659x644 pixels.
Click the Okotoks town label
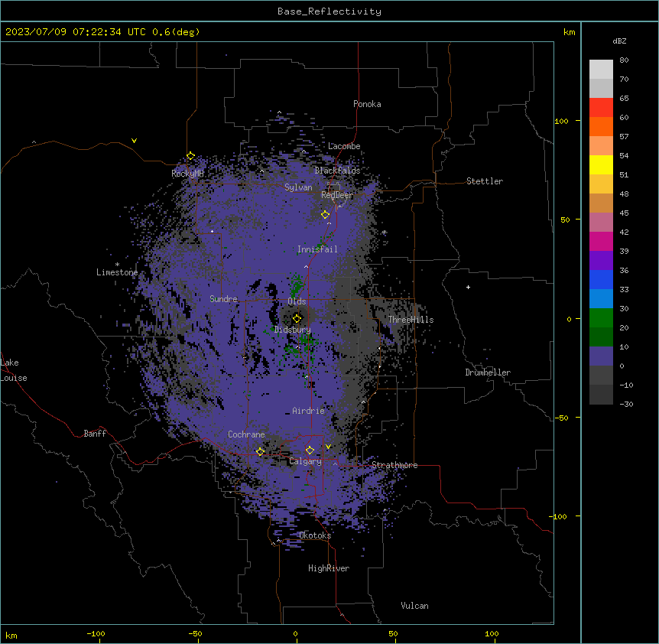(315, 535)
